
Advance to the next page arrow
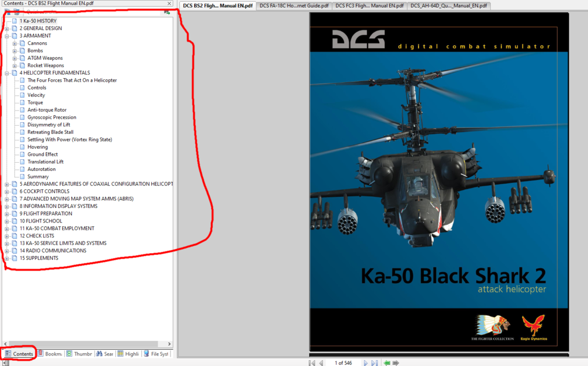tap(366, 362)
